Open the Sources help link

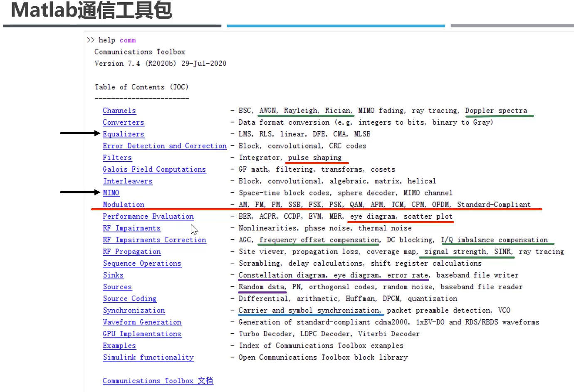pyautogui.click(x=117, y=287)
